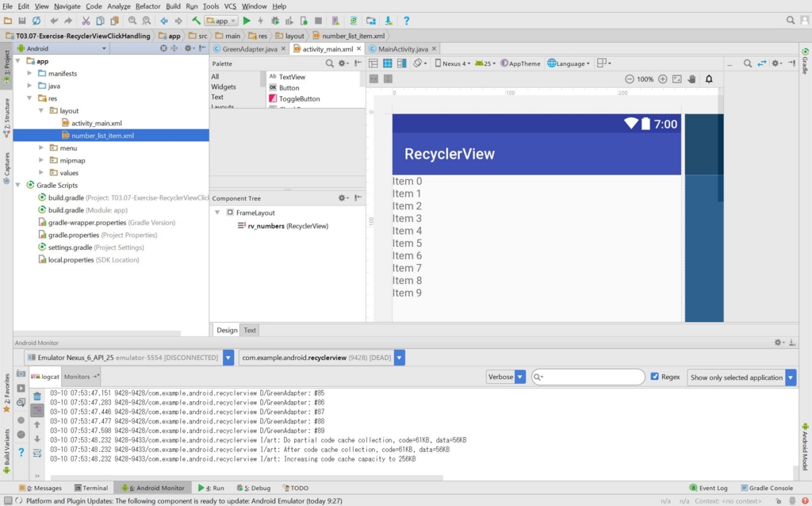Open the Nexus 4 device dropdown
This screenshot has width=812, height=506.
453,63
